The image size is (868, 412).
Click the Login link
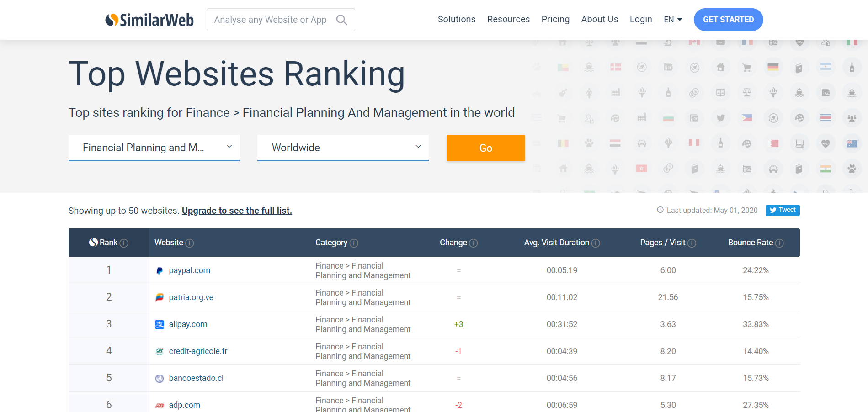[x=641, y=19]
